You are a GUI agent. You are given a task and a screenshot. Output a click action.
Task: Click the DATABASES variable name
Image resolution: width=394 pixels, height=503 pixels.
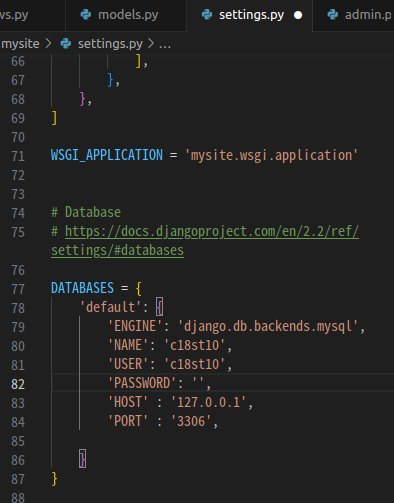[x=82, y=288]
